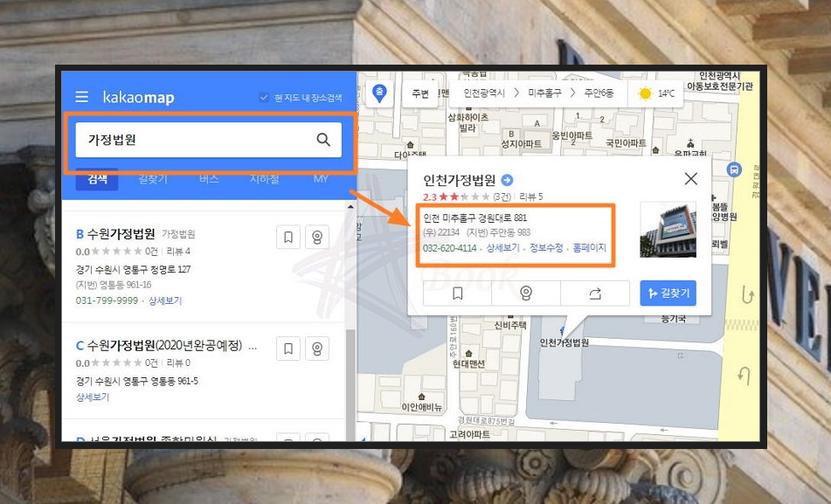Image resolution: width=831 pixels, height=504 pixels.
Task: Click the 국민아파트 map label
Action: pyautogui.click(x=626, y=143)
